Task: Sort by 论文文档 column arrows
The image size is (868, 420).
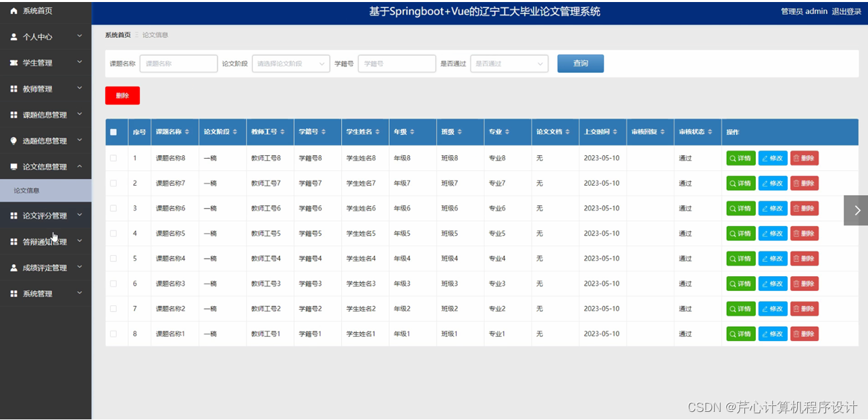Action: click(x=567, y=132)
